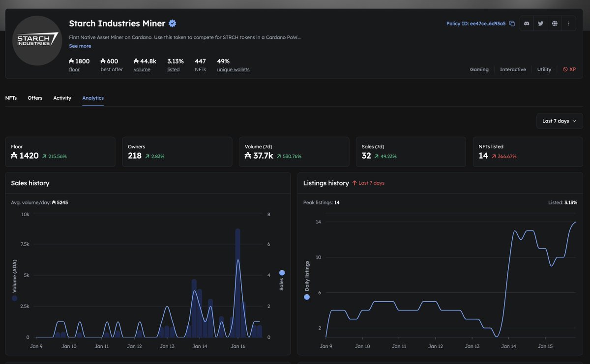Switch to the Activity tab
The height and width of the screenshot is (364, 590).
(62, 98)
